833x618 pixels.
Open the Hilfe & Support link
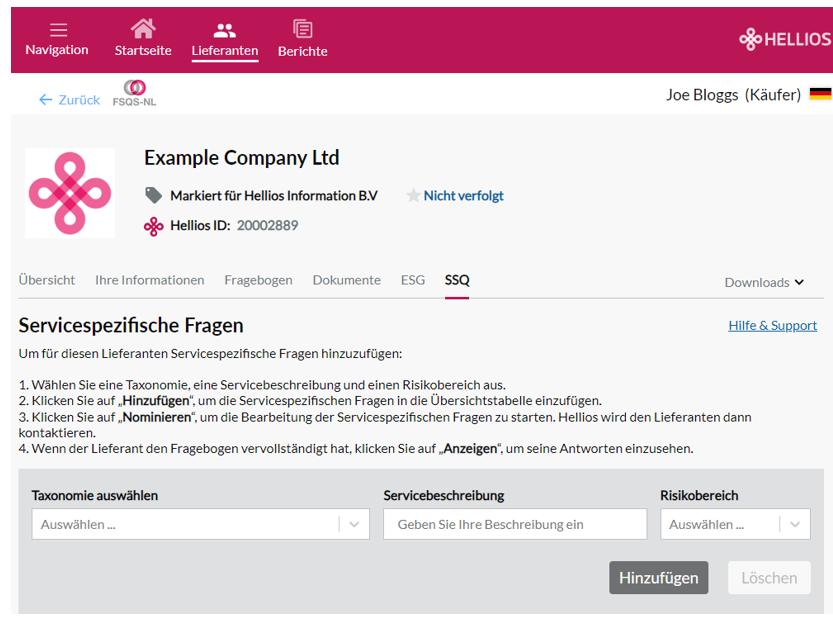click(772, 325)
